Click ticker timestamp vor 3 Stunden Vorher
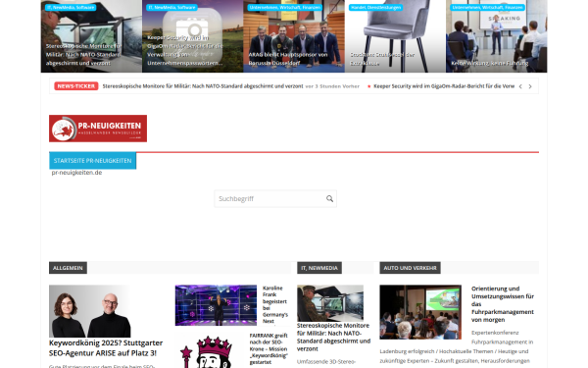 point(332,86)
